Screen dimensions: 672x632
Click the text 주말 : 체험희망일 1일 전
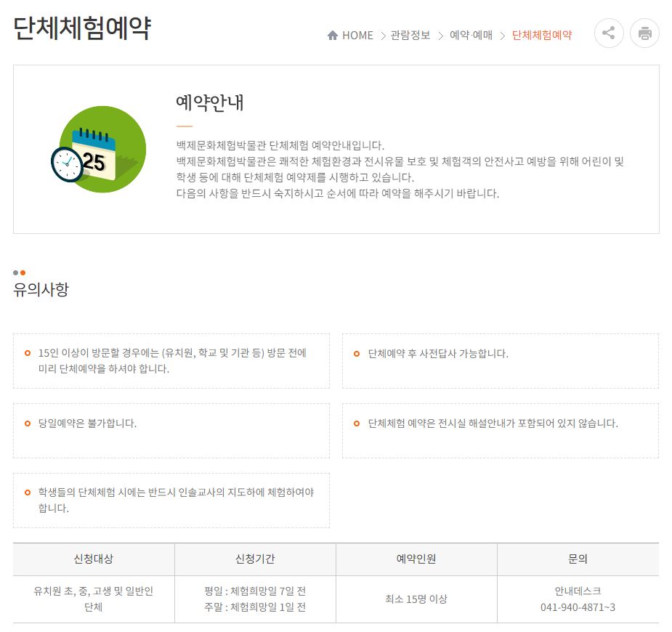255,607
